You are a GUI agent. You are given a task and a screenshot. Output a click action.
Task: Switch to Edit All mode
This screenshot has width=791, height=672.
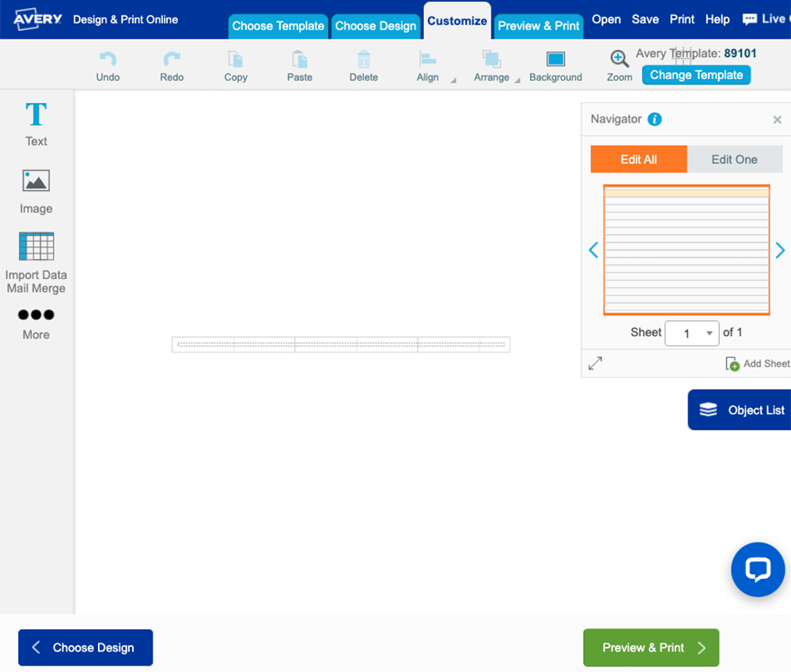pyautogui.click(x=638, y=159)
